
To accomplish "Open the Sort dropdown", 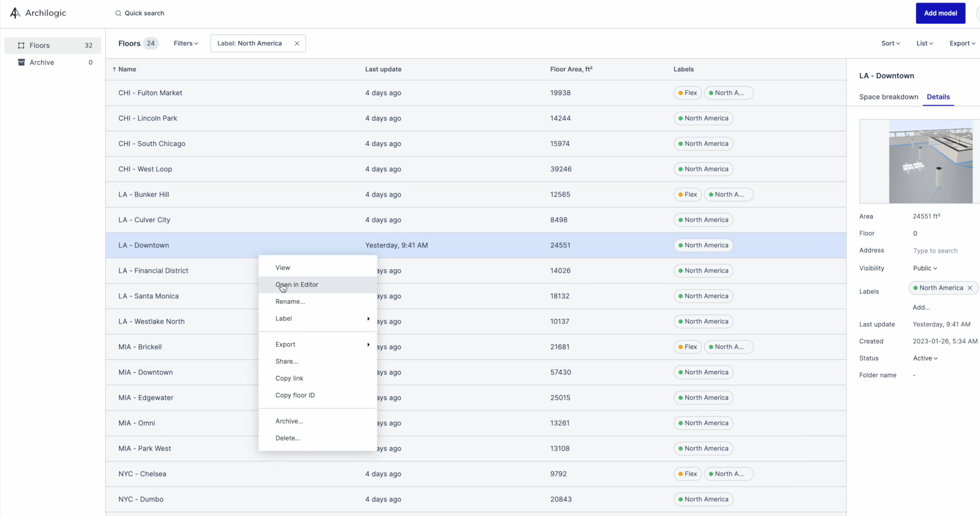I will click(x=891, y=43).
